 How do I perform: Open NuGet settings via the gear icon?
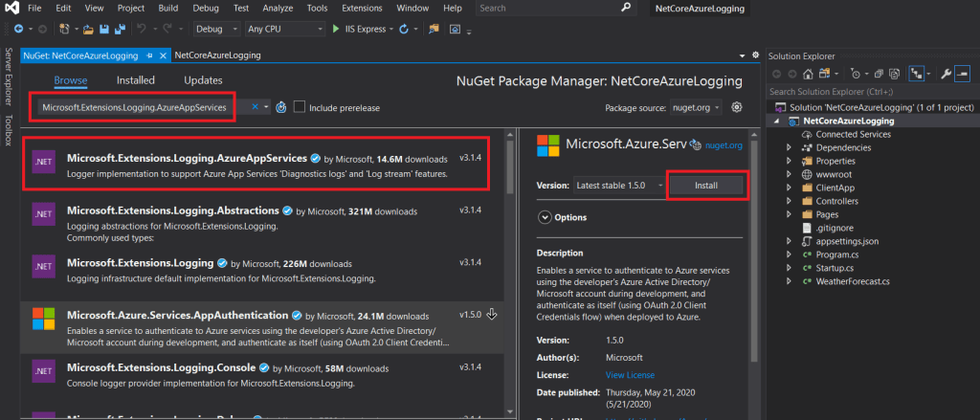pyautogui.click(x=737, y=107)
